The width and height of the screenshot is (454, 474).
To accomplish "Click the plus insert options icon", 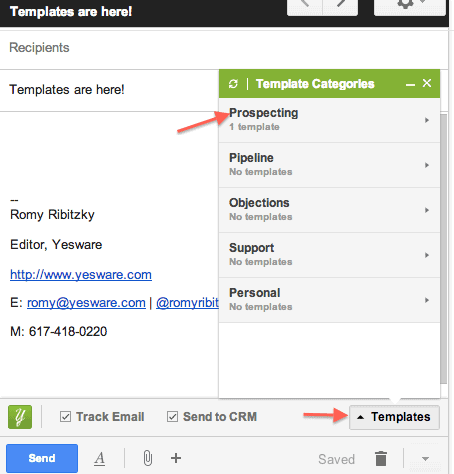I will 176,458.
